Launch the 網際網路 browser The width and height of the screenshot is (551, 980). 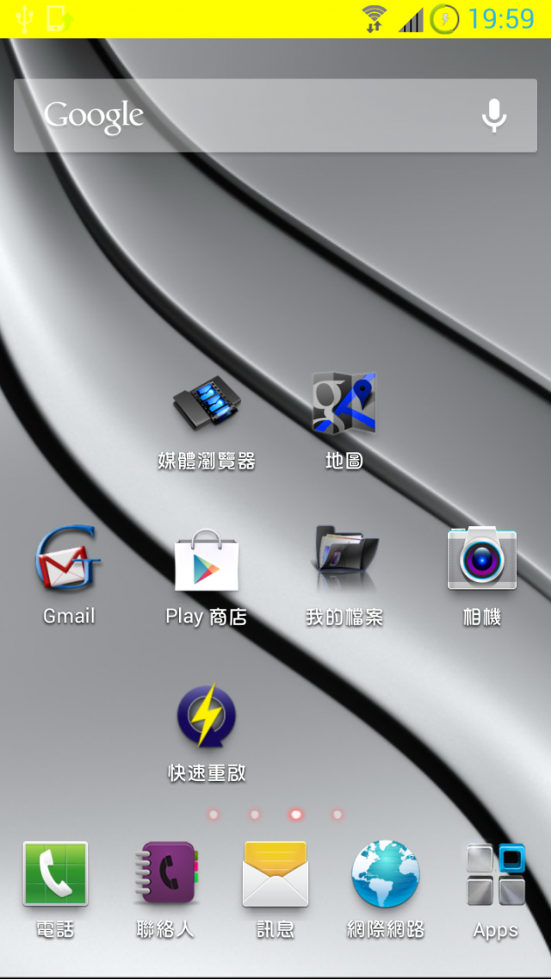[x=386, y=874]
